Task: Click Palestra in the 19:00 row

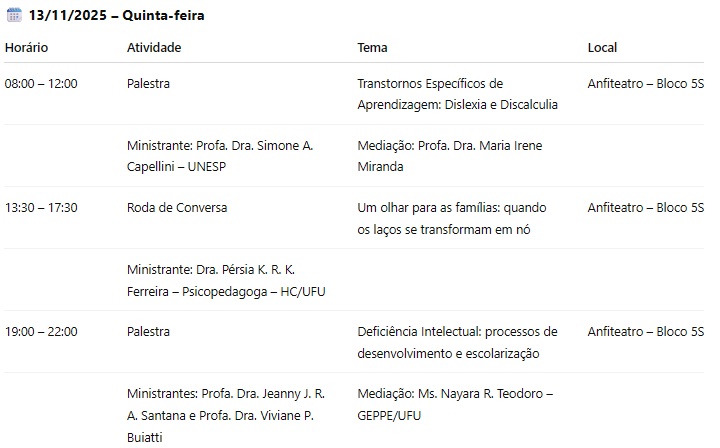Action: (x=148, y=332)
